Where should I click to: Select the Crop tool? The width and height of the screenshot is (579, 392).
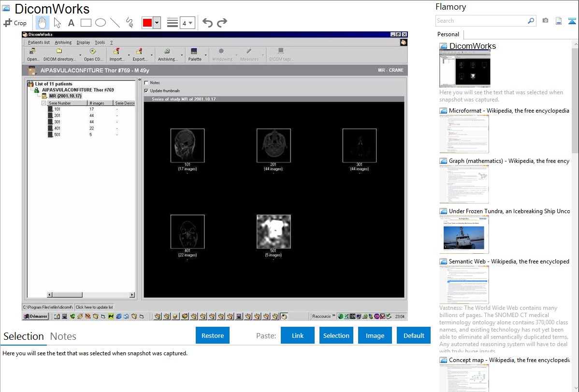(15, 23)
